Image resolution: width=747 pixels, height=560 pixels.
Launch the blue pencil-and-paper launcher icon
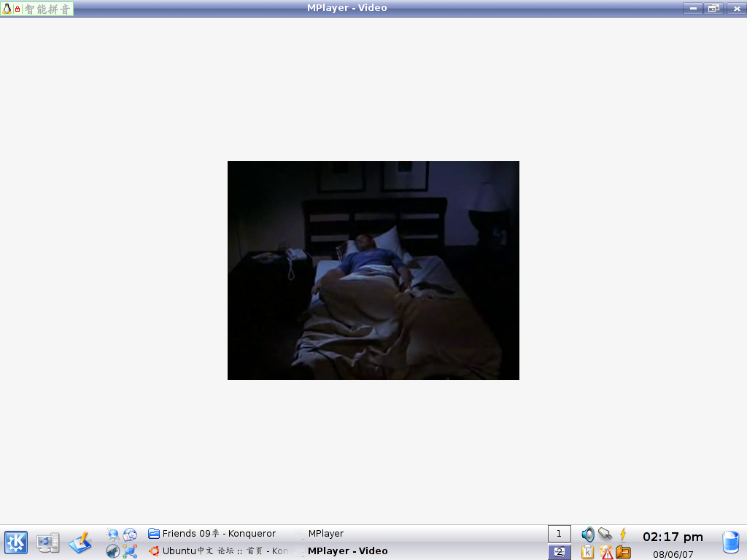80,542
